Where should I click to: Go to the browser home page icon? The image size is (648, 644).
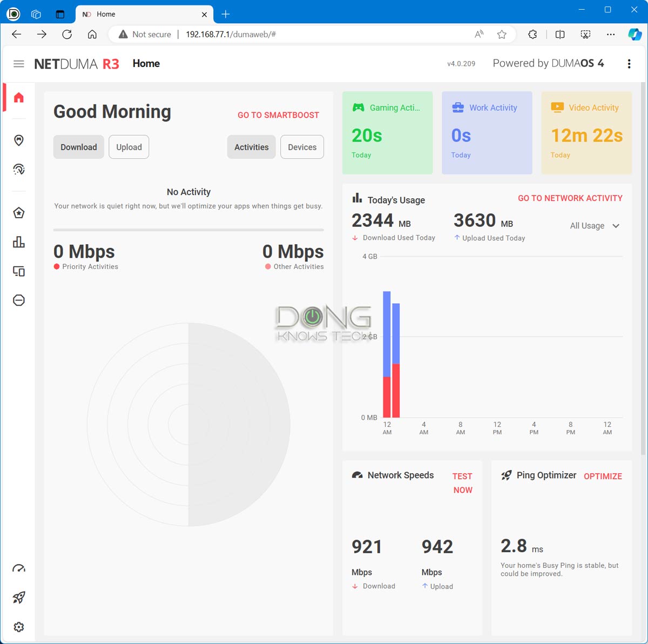click(x=92, y=34)
